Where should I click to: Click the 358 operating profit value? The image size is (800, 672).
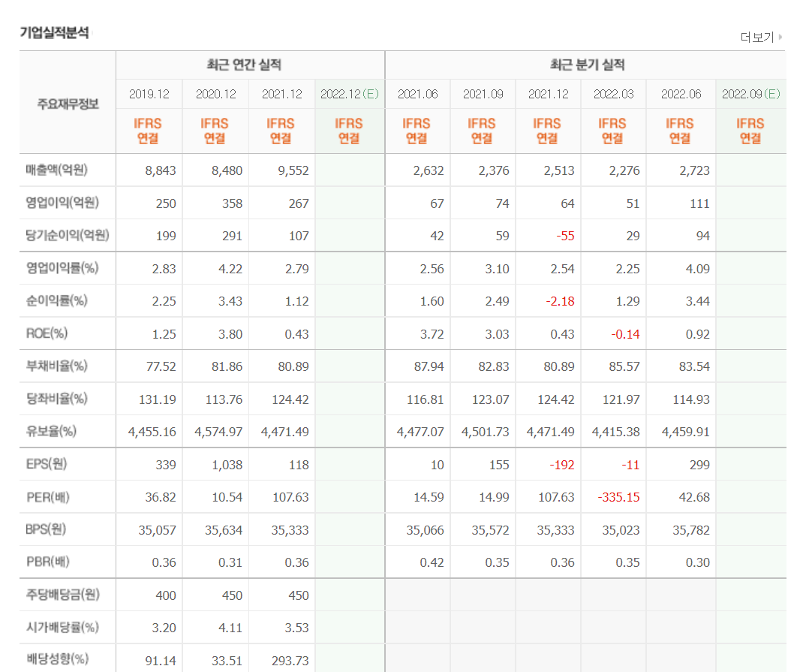[x=232, y=203]
